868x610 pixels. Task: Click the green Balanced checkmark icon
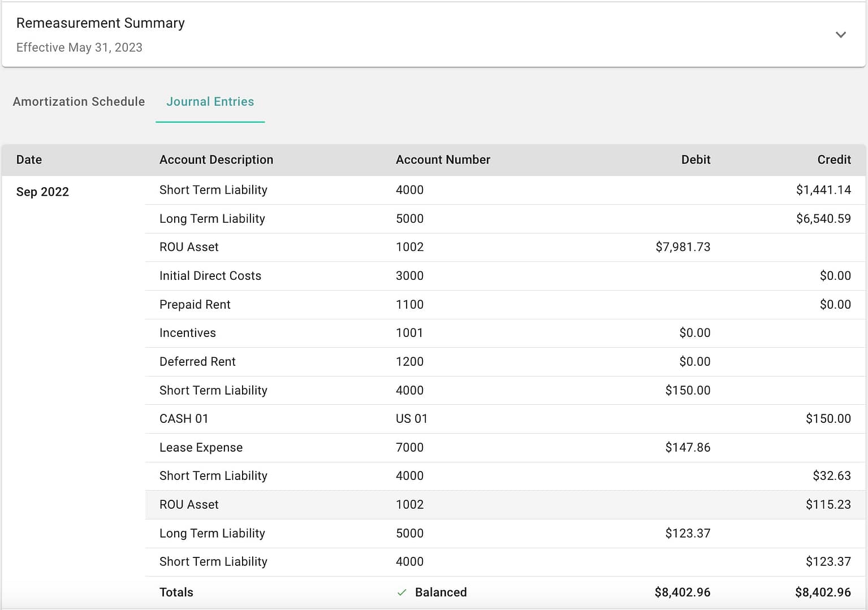[x=402, y=592]
